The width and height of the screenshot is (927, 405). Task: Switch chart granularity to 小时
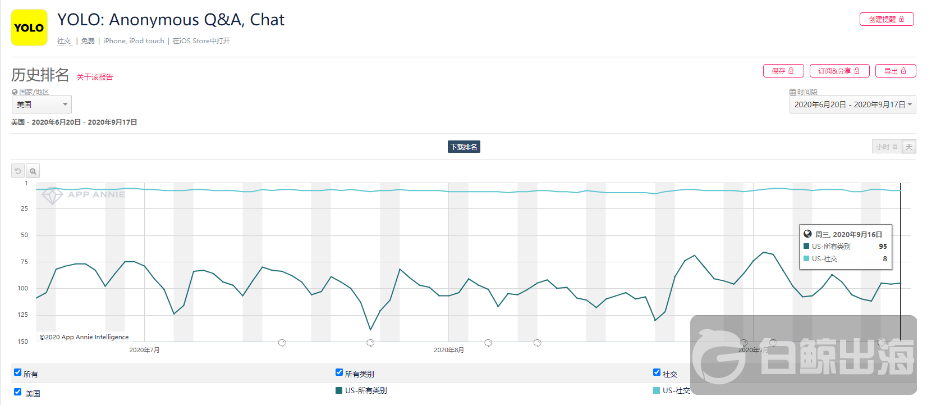885,147
